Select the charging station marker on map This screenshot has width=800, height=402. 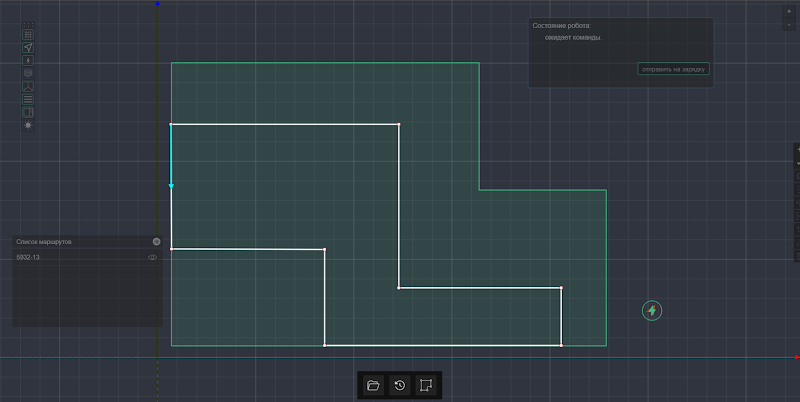pos(652,311)
